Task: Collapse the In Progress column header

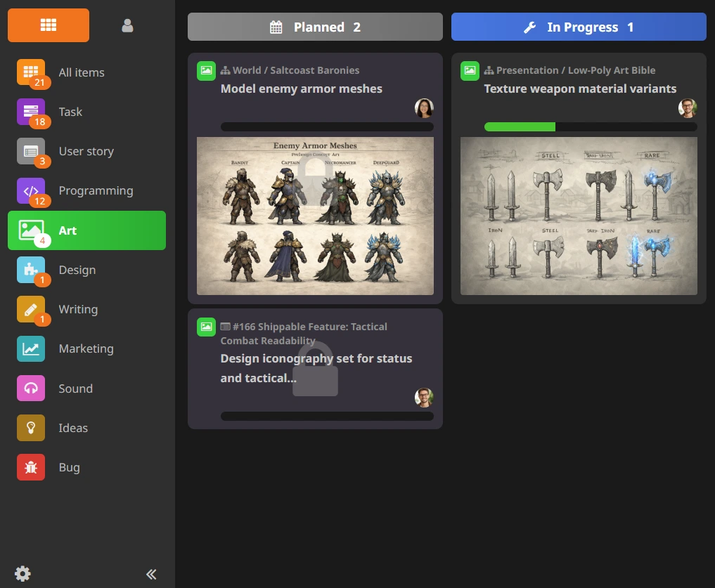Action: tap(579, 27)
